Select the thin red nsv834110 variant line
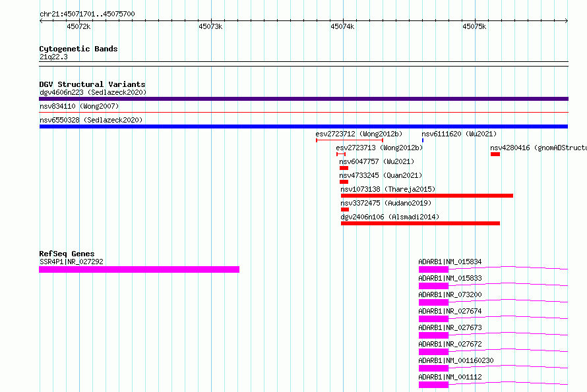Viewport: 587px width, 392px height. [x=303, y=112]
